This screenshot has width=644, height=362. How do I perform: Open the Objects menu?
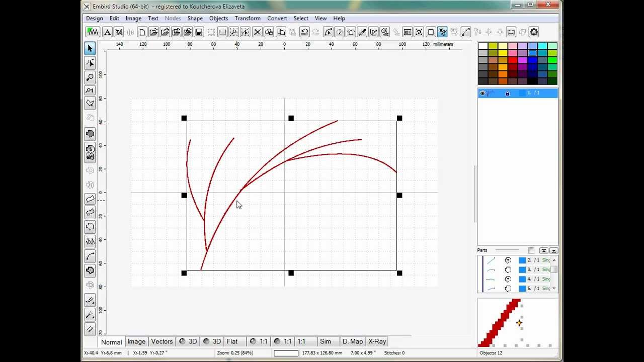(219, 19)
